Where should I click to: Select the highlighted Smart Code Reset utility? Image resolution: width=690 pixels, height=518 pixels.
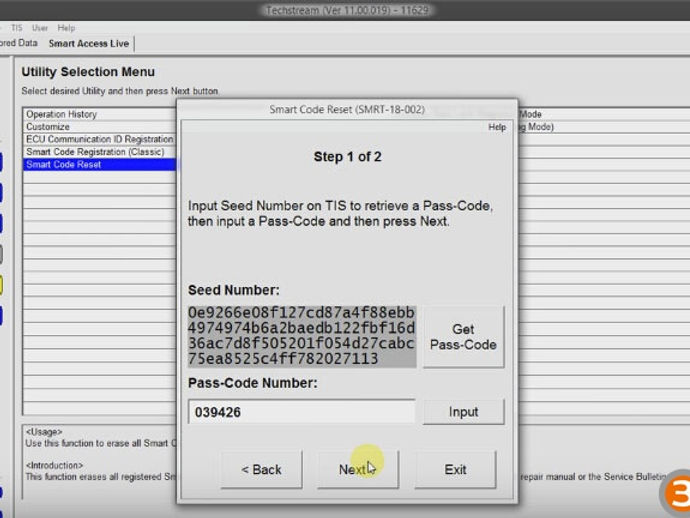pos(99,165)
